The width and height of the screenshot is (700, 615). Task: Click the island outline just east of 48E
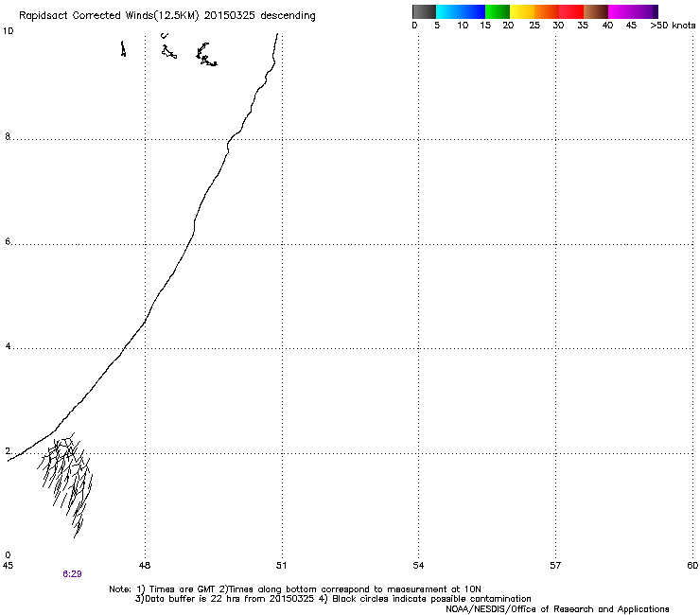[169, 52]
